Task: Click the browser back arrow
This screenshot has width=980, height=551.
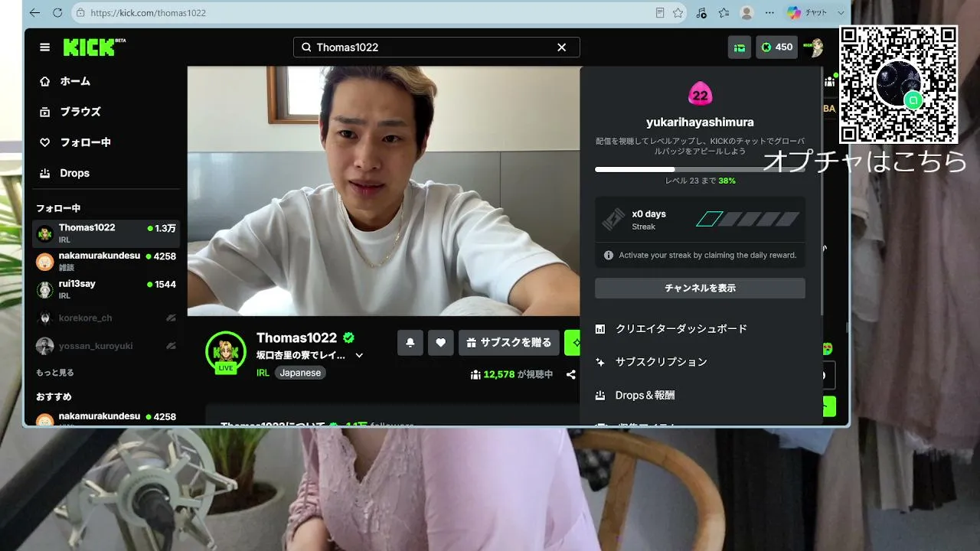Action: pos(34,12)
